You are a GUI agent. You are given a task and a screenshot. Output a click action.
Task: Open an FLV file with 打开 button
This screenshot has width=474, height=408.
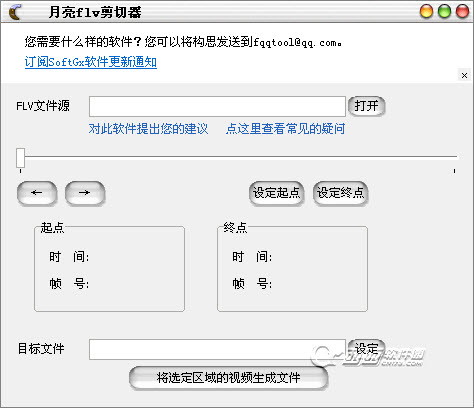[366, 106]
